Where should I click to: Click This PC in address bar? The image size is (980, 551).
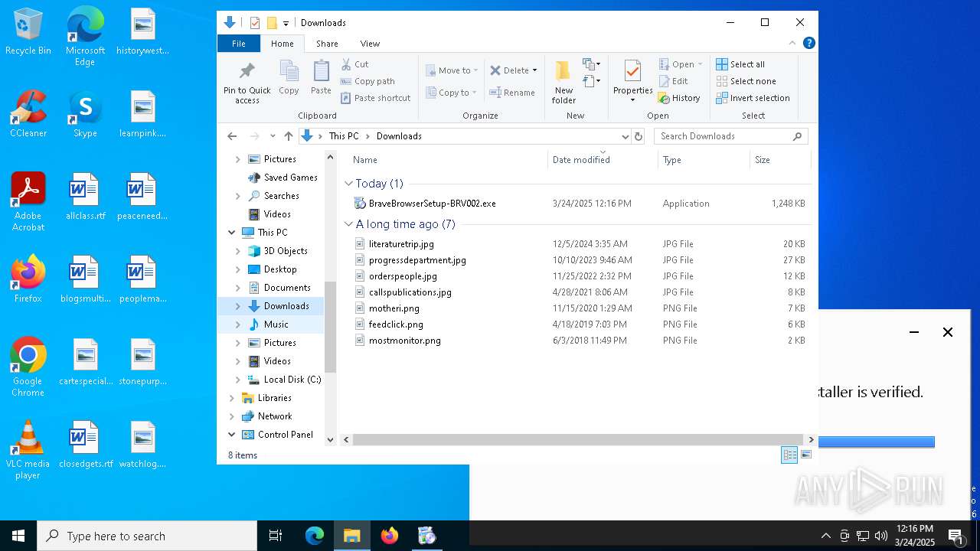tap(344, 136)
